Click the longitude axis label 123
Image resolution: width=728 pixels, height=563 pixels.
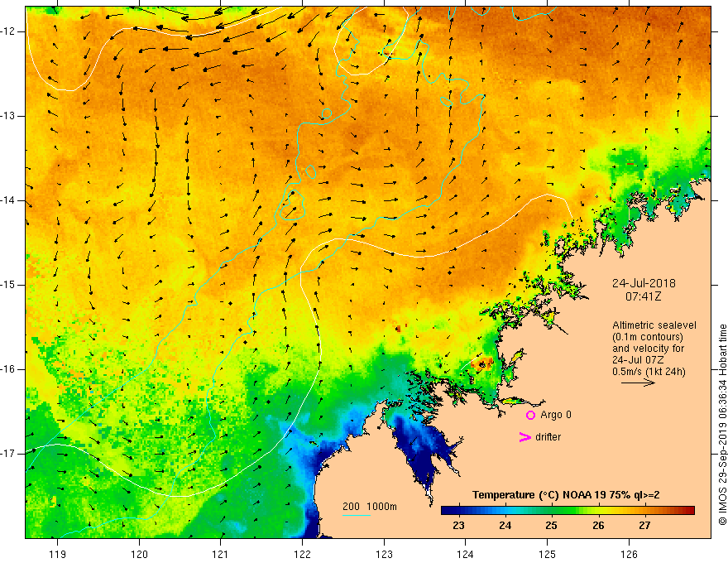(x=384, y=554)
